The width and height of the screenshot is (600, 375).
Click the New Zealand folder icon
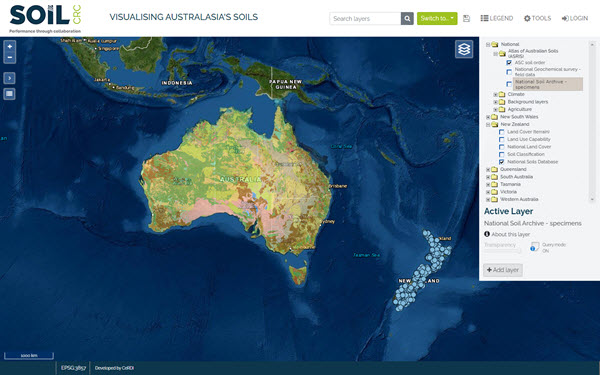coord(495,124)
